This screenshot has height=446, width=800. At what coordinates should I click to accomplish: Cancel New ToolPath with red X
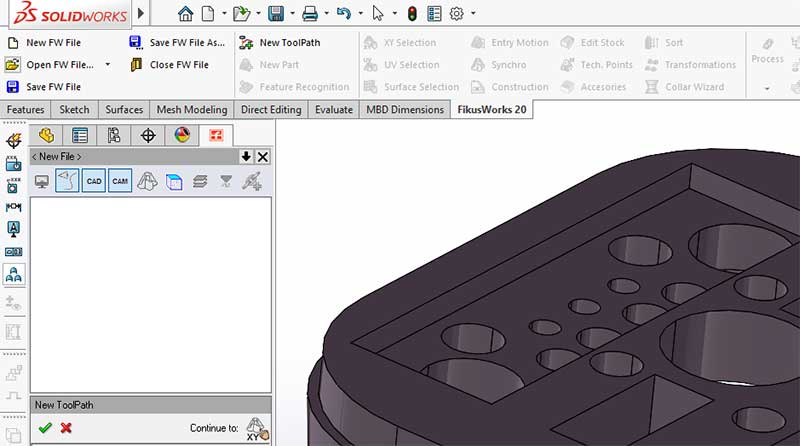tap(66, 428)
